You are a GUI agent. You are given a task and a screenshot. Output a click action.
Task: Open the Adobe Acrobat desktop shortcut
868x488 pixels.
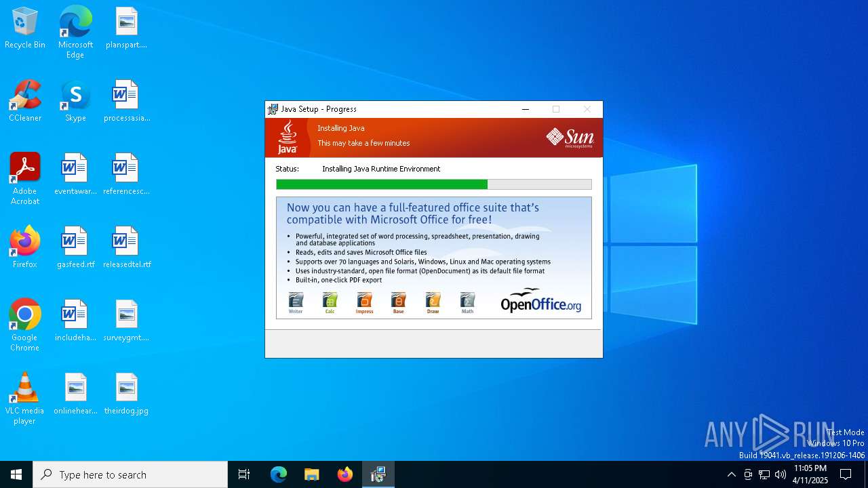point(25,179)
